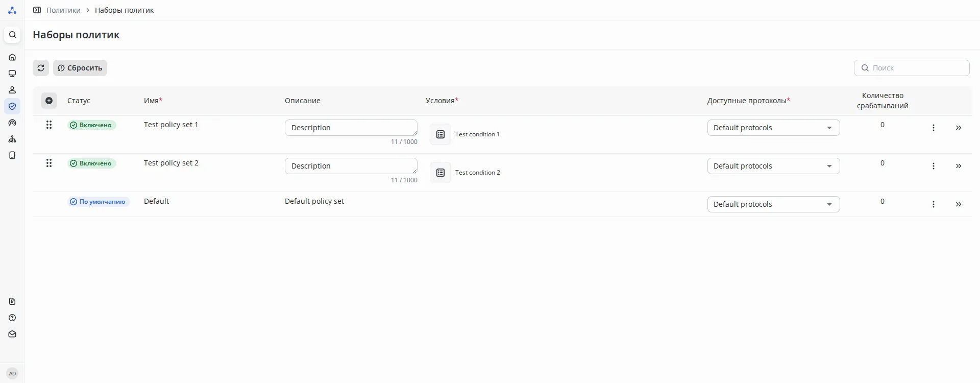Open the protocols dropdown for Test policy set 1
This screenshot has height=383, width=980.
point(773,128)
